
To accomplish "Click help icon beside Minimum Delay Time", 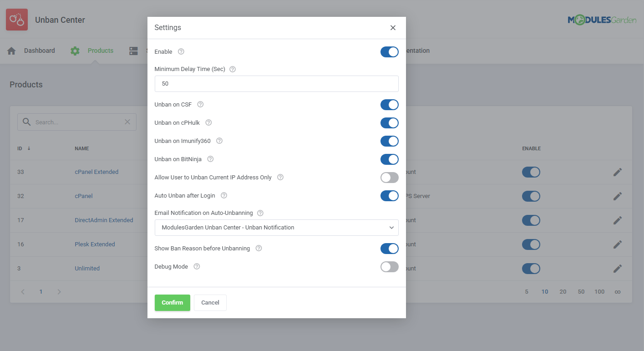I will tap(233, 69).
